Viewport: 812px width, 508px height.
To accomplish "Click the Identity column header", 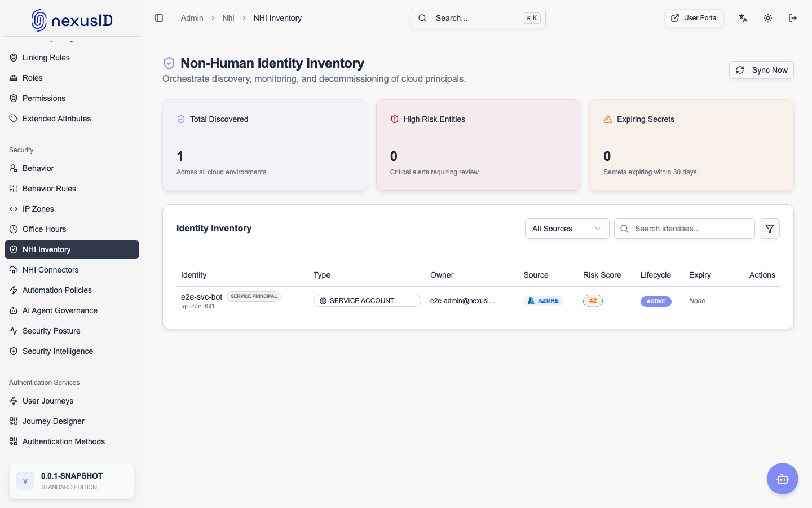I will coord(193,275).
